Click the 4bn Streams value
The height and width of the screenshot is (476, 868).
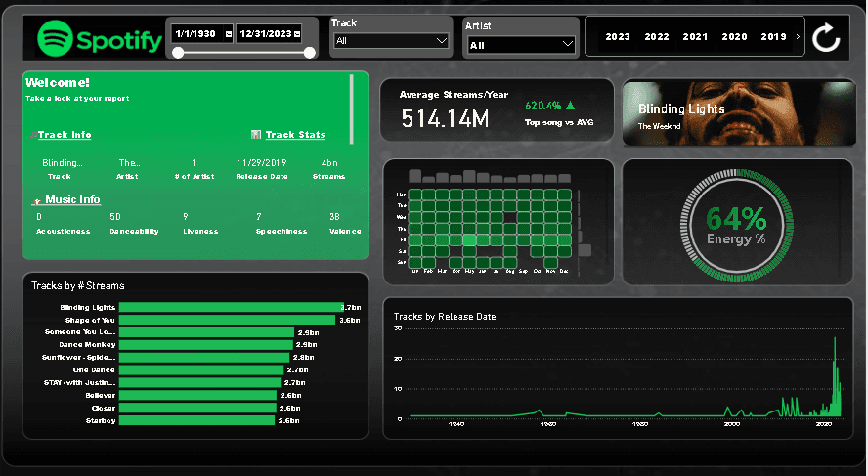click(329, 162)
